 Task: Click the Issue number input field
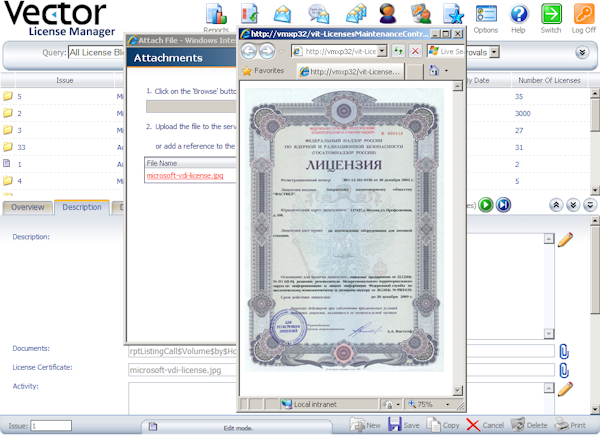coord(51,426)
